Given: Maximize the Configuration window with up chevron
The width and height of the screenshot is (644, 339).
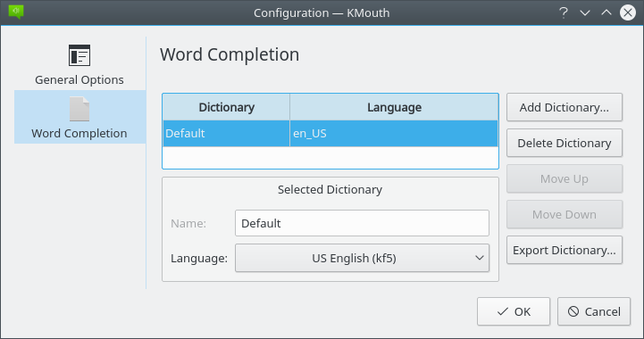Looking at the screenshot, I should tap(606, 12).
